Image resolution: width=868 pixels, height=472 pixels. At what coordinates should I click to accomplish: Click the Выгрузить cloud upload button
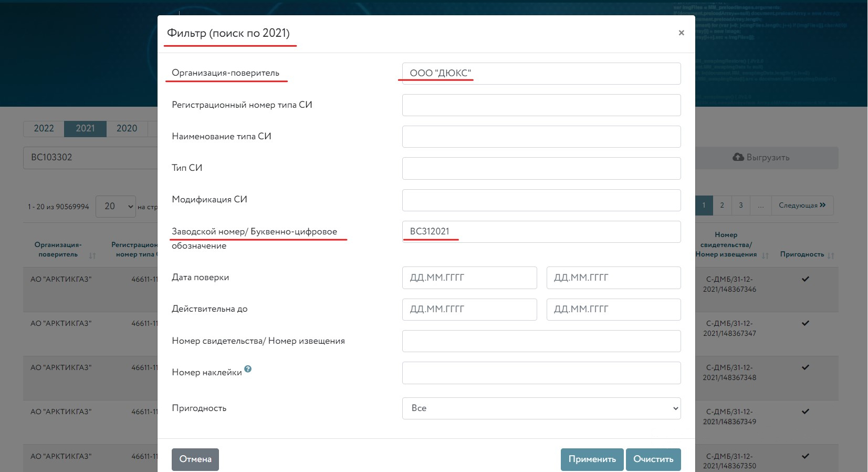pos(761,158)
